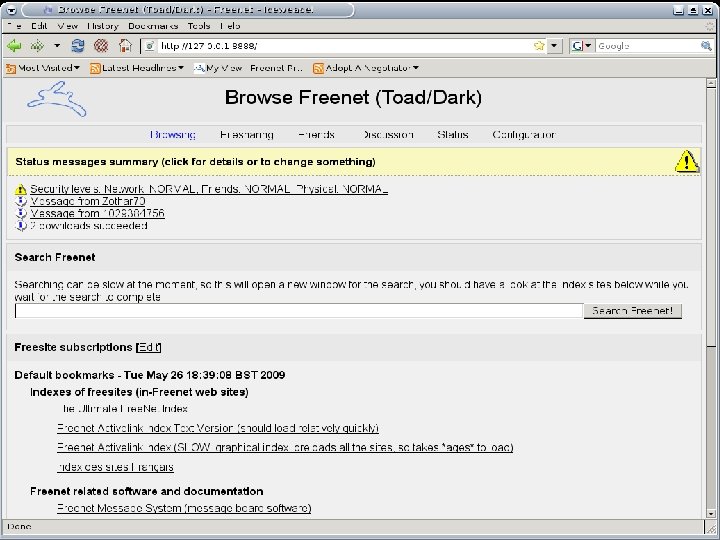Open the File menu

pyautogui.click(x=15, y=26)
